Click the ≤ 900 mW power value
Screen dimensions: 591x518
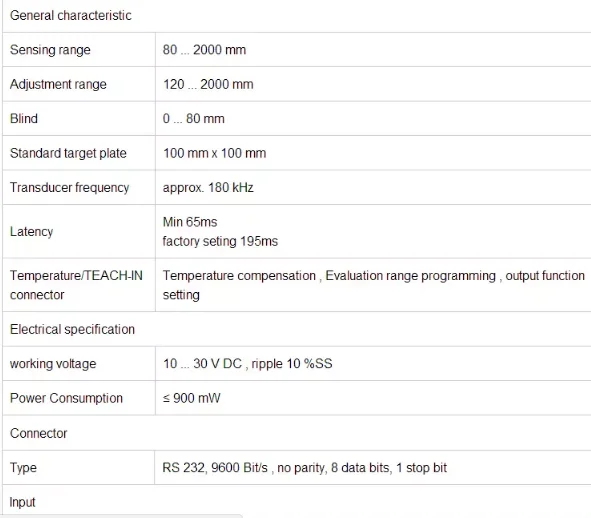(x=191, y=398)
